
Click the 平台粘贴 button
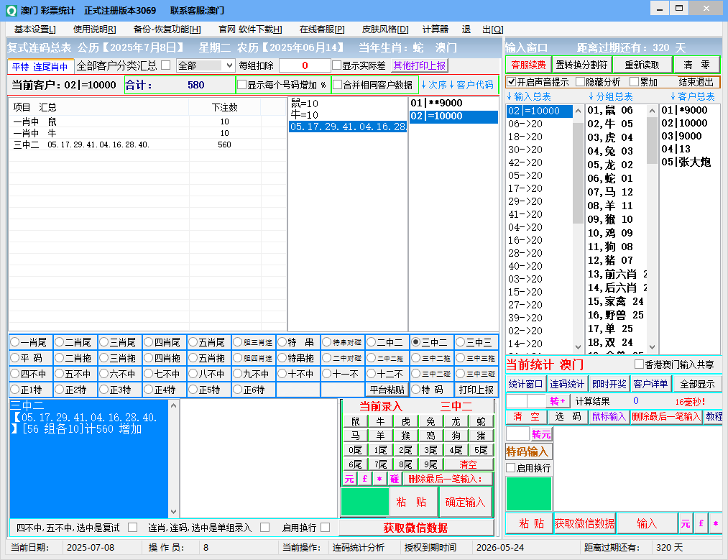[387, 390]
